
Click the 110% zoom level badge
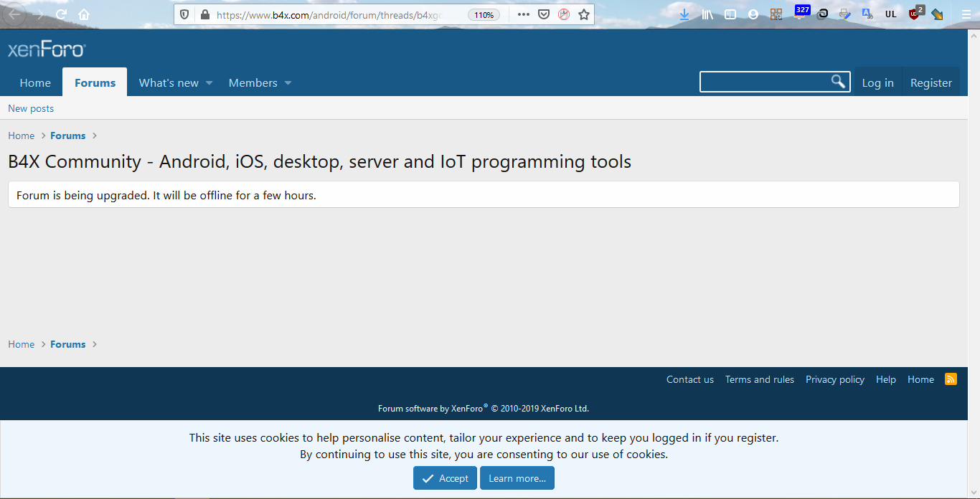484,14
